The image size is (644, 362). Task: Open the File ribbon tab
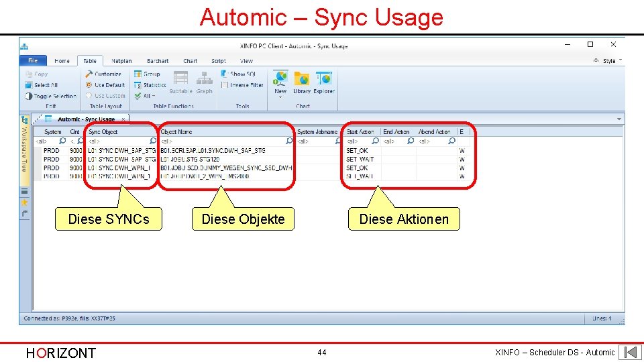tap(33, 60)
